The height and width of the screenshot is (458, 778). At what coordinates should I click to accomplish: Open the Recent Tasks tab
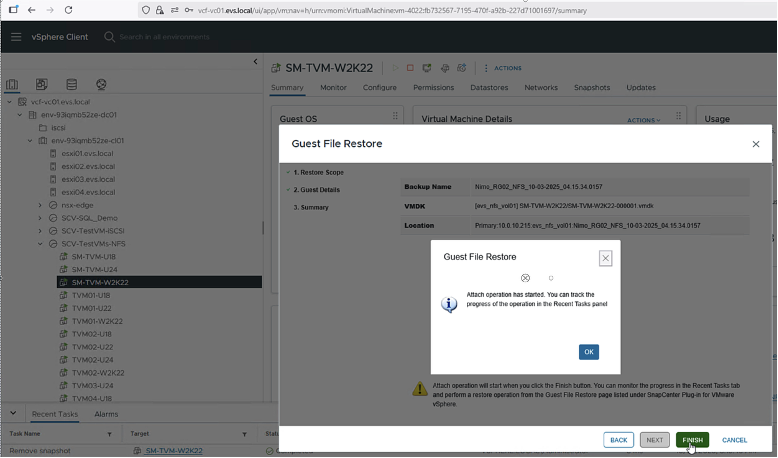tap(55, 414)
